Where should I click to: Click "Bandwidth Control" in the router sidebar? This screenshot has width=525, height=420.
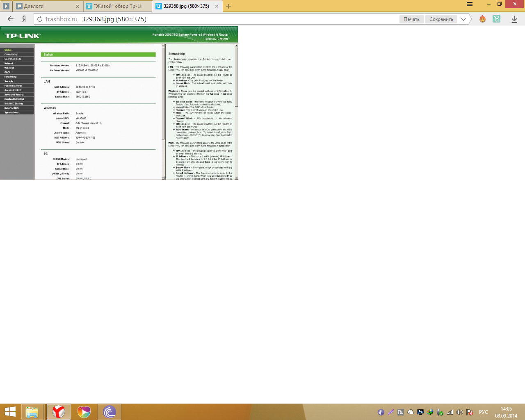pyautogui.click(x=14, y=99)
